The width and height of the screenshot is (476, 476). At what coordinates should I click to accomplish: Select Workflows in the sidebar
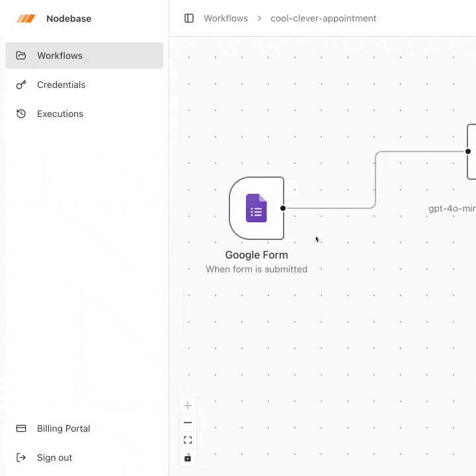coord(84,56)
